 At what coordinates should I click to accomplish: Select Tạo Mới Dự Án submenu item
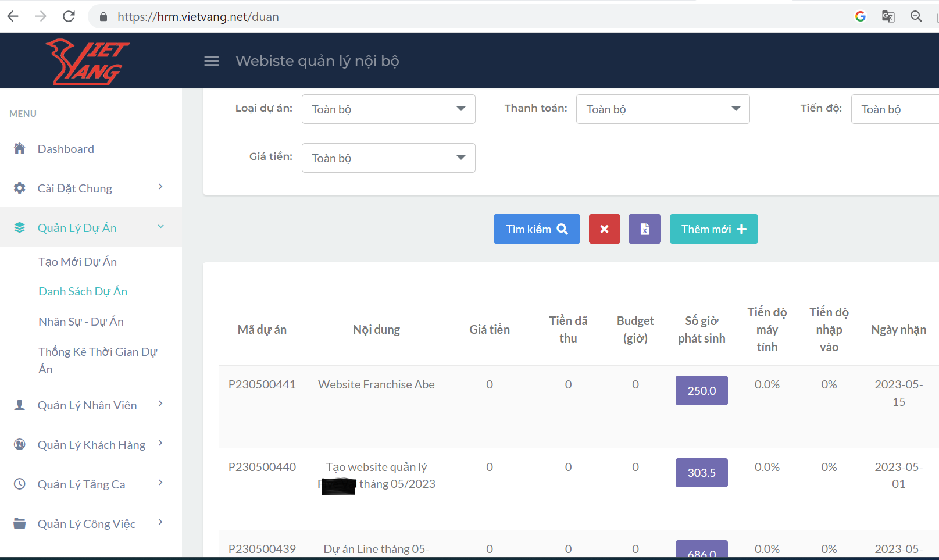78,262
